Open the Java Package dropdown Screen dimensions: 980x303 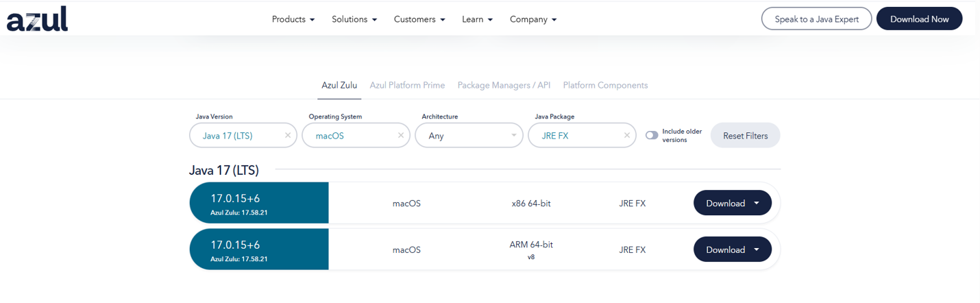point(576,136)
